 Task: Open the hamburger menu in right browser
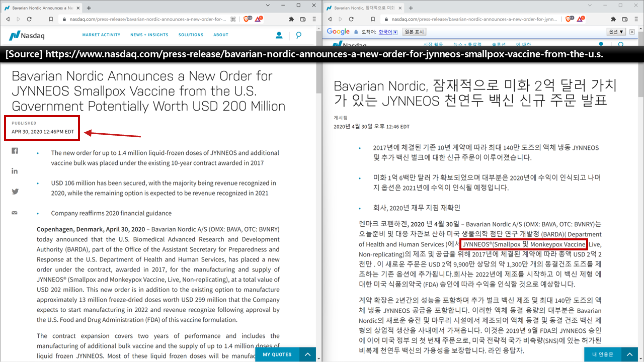pyautogui.click(x=636, y=19)
